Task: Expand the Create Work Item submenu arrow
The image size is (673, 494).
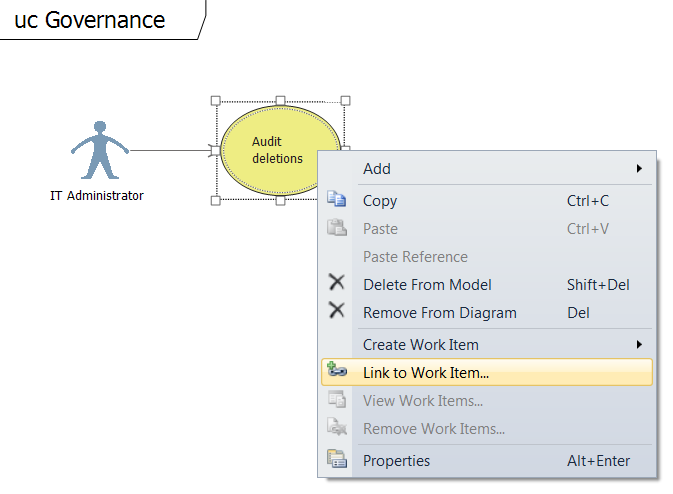Action: [640, 344]
